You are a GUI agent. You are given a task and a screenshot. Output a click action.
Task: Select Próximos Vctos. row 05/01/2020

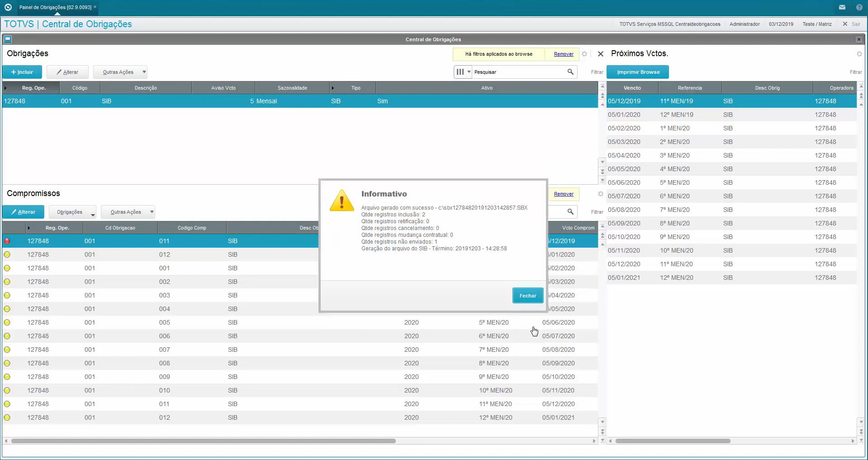(731, 115)
